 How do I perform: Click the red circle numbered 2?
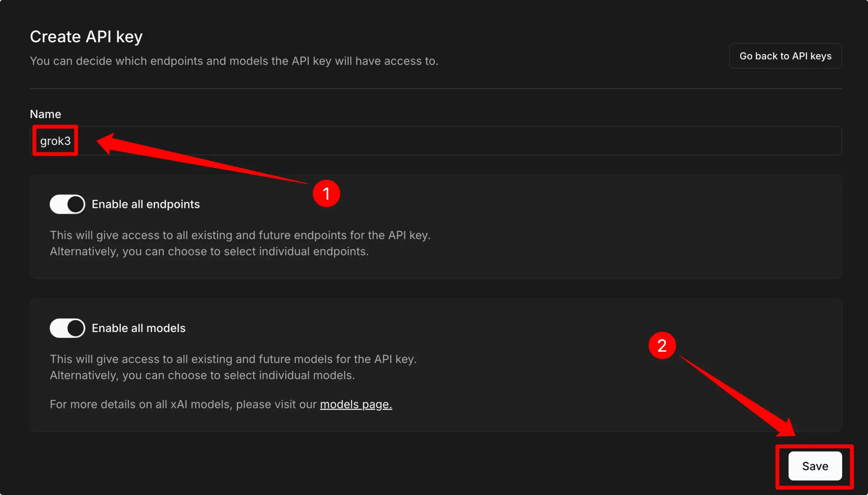point(662,345)
